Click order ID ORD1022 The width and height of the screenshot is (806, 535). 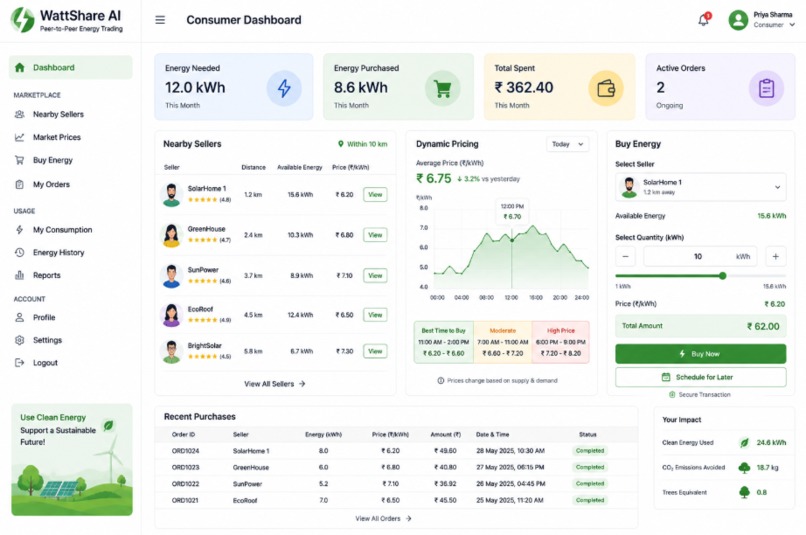click(186, 484)
